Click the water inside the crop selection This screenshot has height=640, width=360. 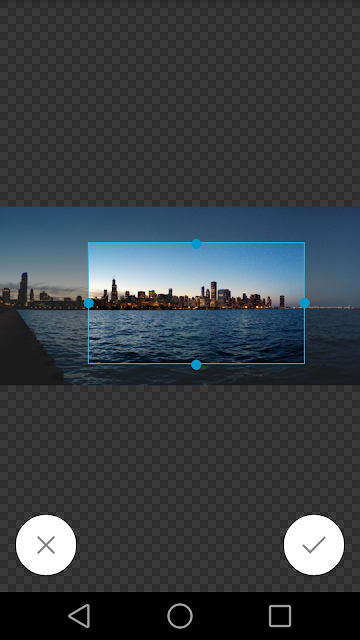click(x=196, y=336)
